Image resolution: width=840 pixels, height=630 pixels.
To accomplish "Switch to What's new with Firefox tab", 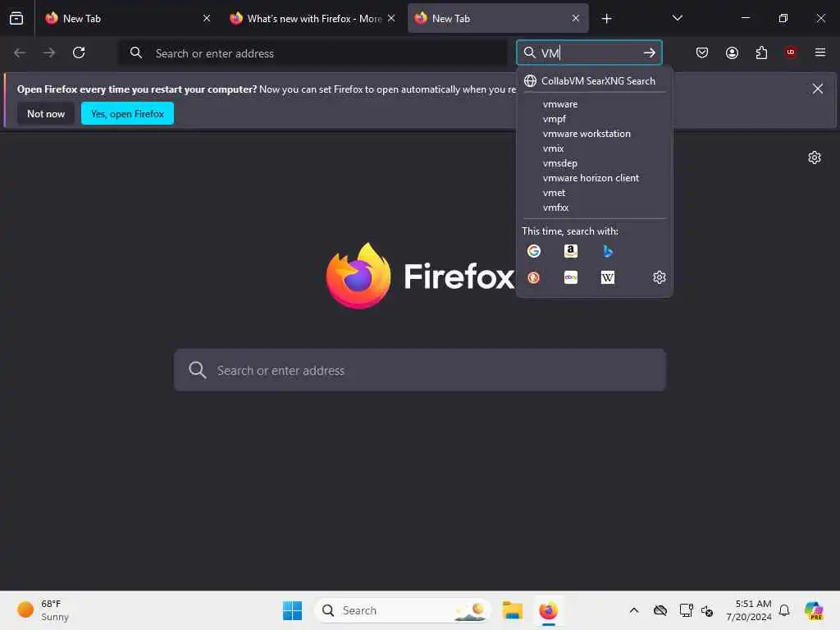I will (x=313, y=18).
